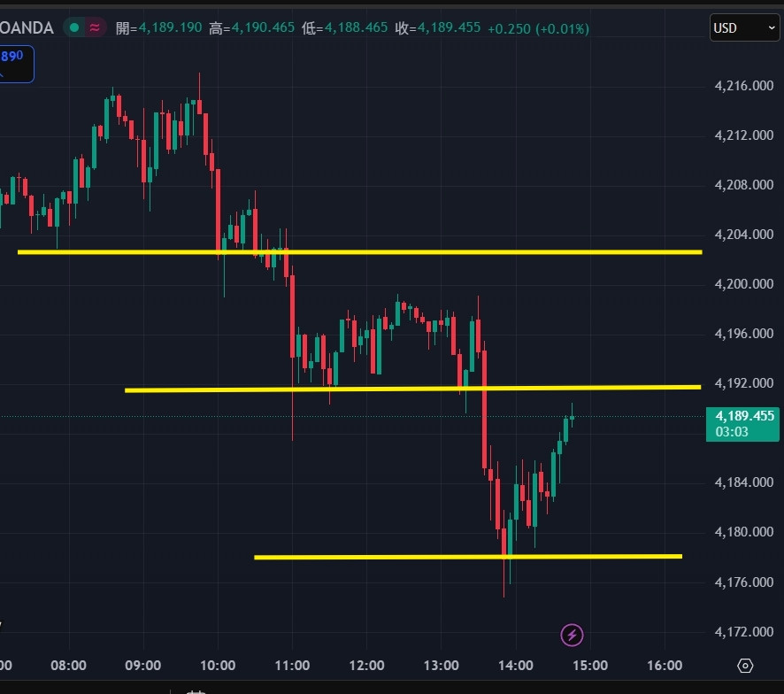
Task: Click the current price label 4,189.455
Action: coord(743,416)
